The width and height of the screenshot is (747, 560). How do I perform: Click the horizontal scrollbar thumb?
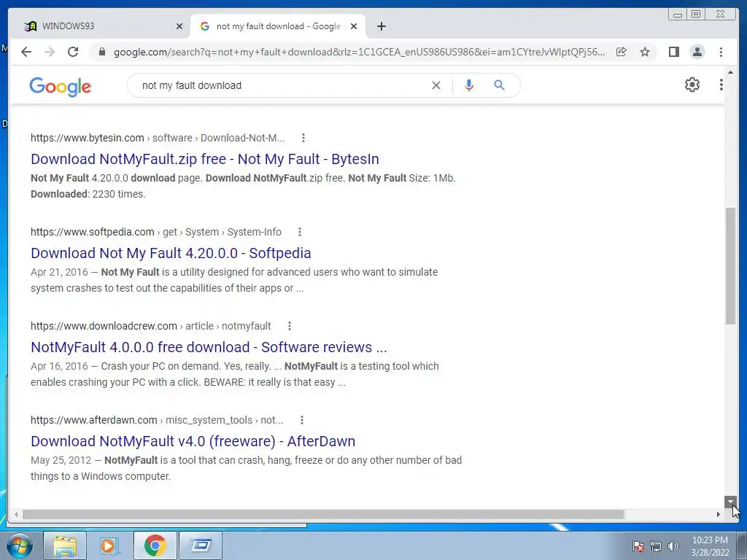323,514
